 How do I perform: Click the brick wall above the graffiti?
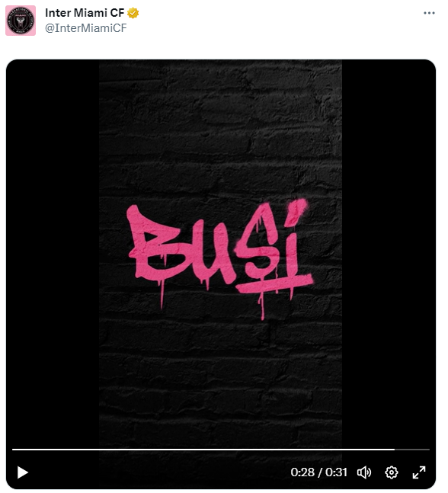(220, 126)
